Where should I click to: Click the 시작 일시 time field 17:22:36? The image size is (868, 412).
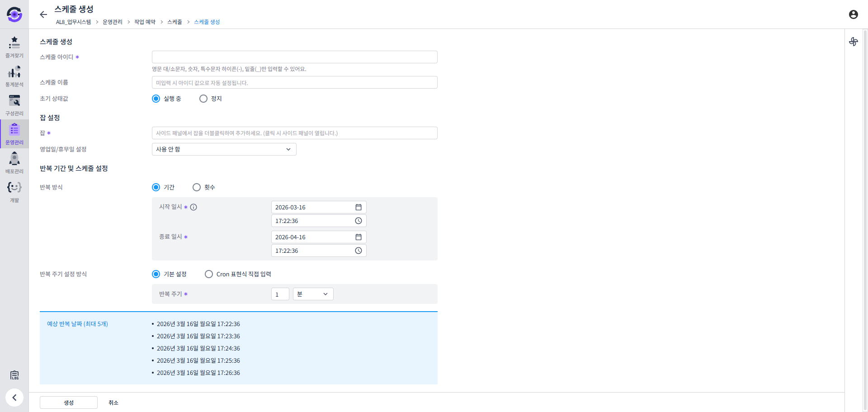(x=319, y=221)
